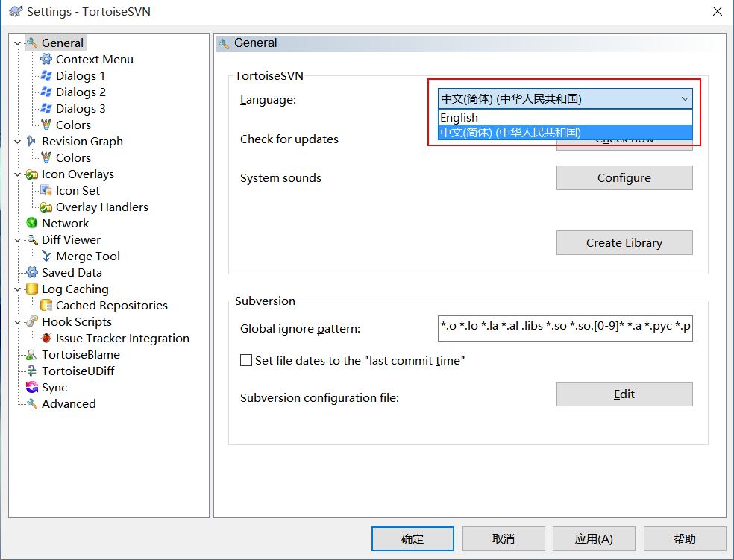Screen dimensions: 734x560
Task: Click the Saved Data gear icon
Action: [32, 272]
